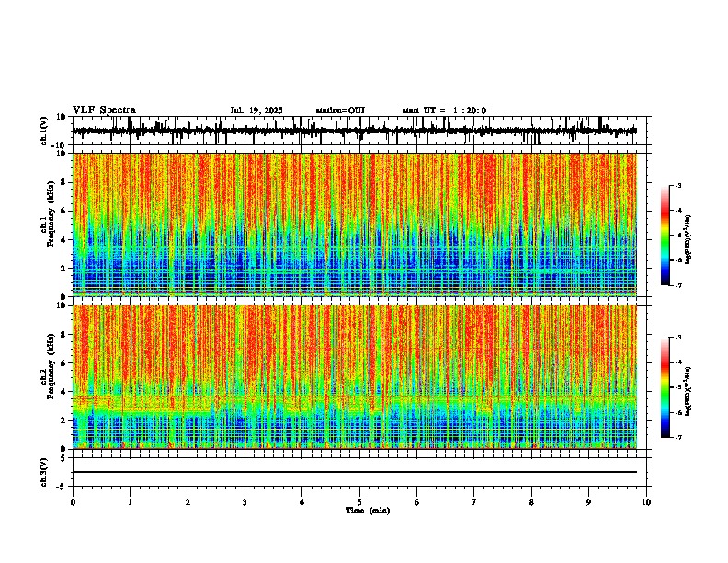Click the "start UT = 1:20:0" header text
Screen dimensions: 728x563
tap(444, 110)
